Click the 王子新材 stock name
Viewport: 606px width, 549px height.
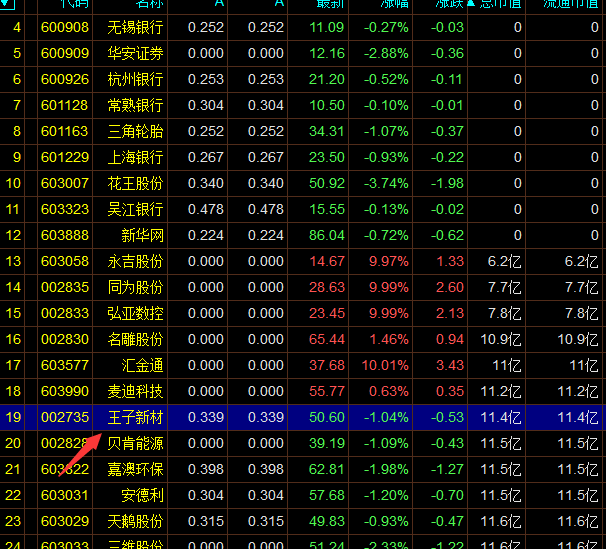(135, 417)
